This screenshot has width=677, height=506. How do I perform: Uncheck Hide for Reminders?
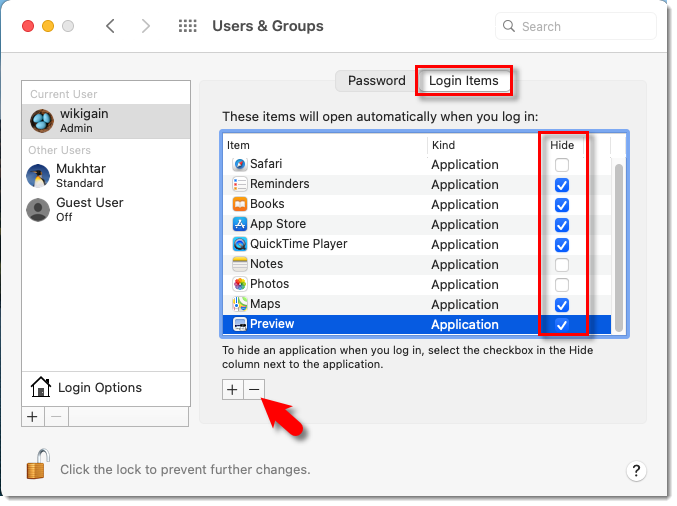(562, 185)
